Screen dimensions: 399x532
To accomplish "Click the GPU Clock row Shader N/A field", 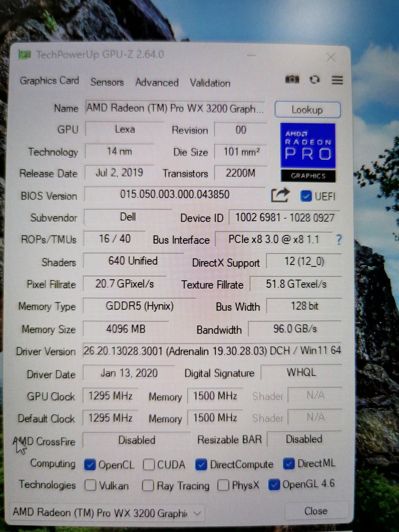I will 315,395.
